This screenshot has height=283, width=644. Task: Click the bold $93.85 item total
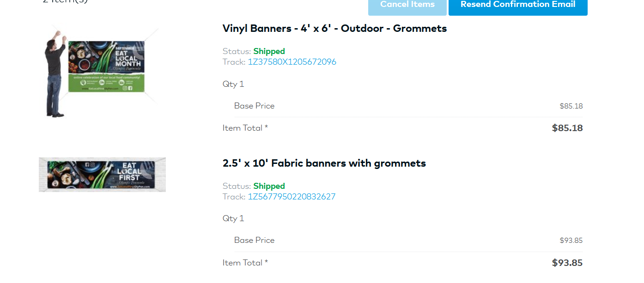coord(567,263)
